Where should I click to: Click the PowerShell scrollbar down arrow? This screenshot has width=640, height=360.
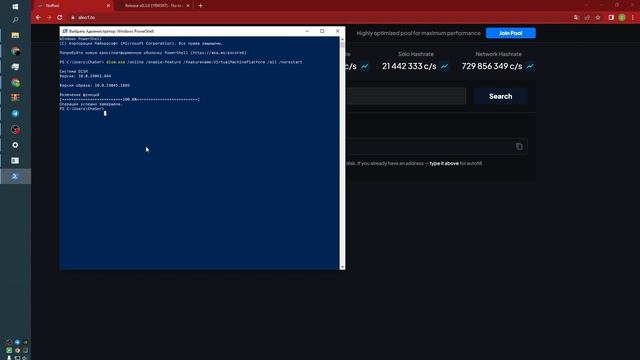(342, 267)
